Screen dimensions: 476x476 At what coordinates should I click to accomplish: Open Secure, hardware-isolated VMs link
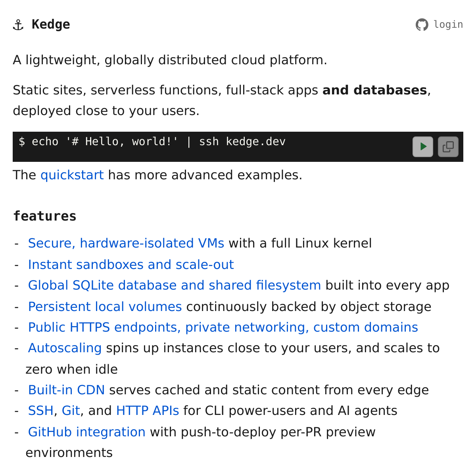coord(126,243)
